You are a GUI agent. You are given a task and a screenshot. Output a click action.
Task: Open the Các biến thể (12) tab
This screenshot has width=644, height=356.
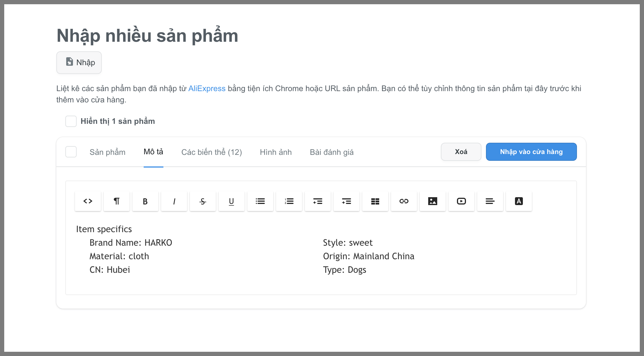tap(212, 152)
